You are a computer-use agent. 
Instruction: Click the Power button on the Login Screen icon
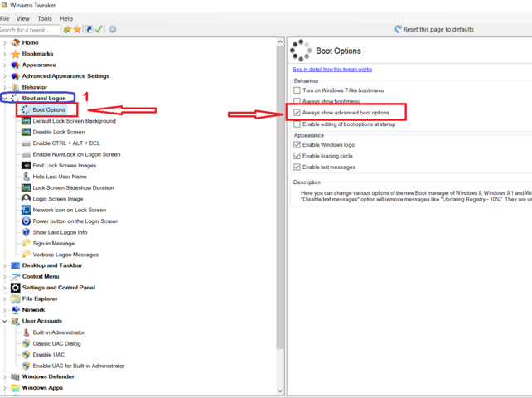[27, 221]
